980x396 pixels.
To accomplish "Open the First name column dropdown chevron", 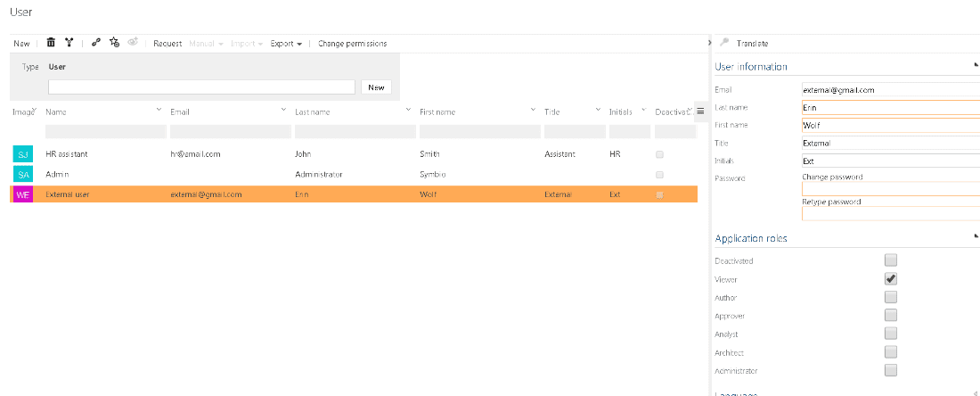I will pos(533,110).
